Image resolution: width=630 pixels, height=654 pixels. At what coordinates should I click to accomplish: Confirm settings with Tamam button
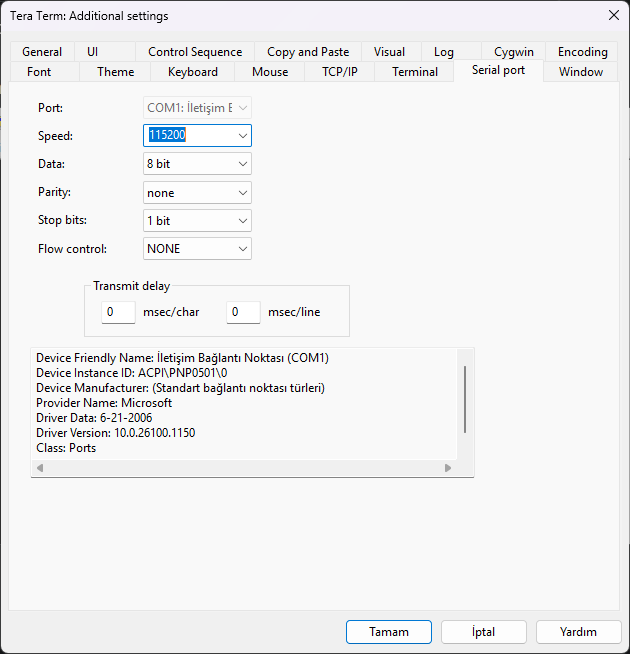(x=389, y=631)
